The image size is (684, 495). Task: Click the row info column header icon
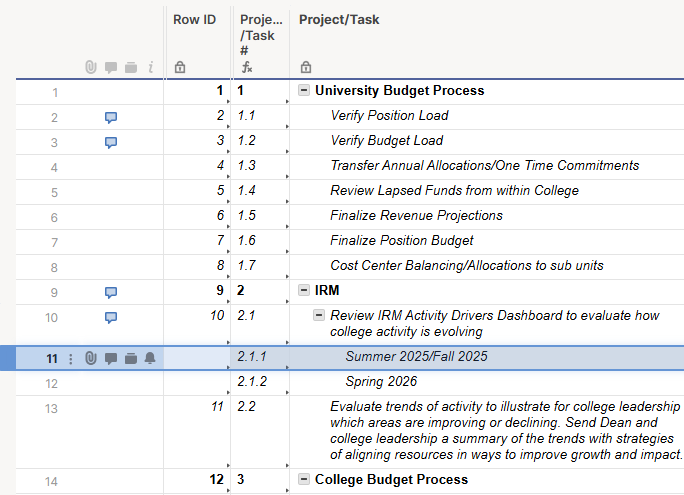pos(150,67)
